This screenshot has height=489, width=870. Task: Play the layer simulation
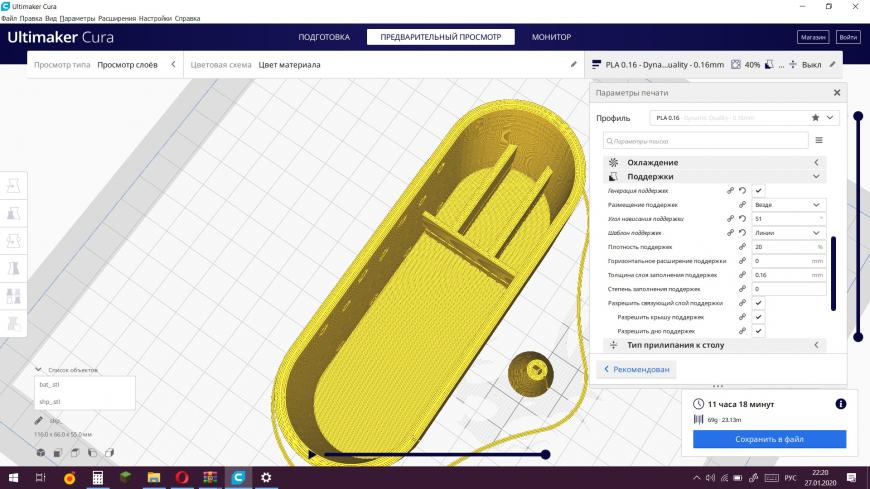[x=312, y=455]
